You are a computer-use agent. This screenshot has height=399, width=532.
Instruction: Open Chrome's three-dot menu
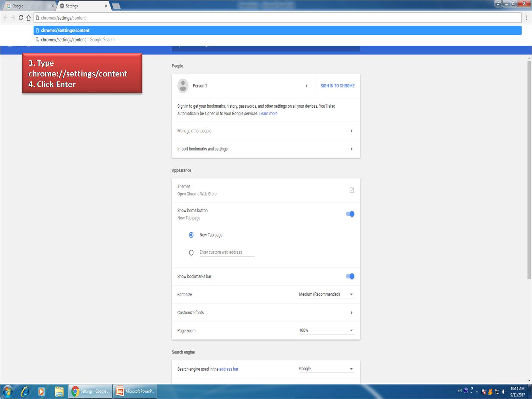(x=527, y=18)
